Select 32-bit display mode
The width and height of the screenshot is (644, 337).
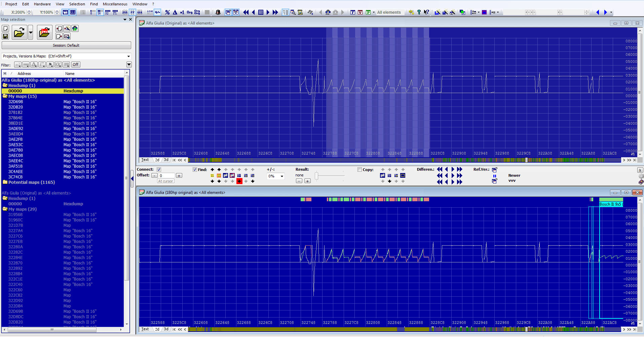108,12
